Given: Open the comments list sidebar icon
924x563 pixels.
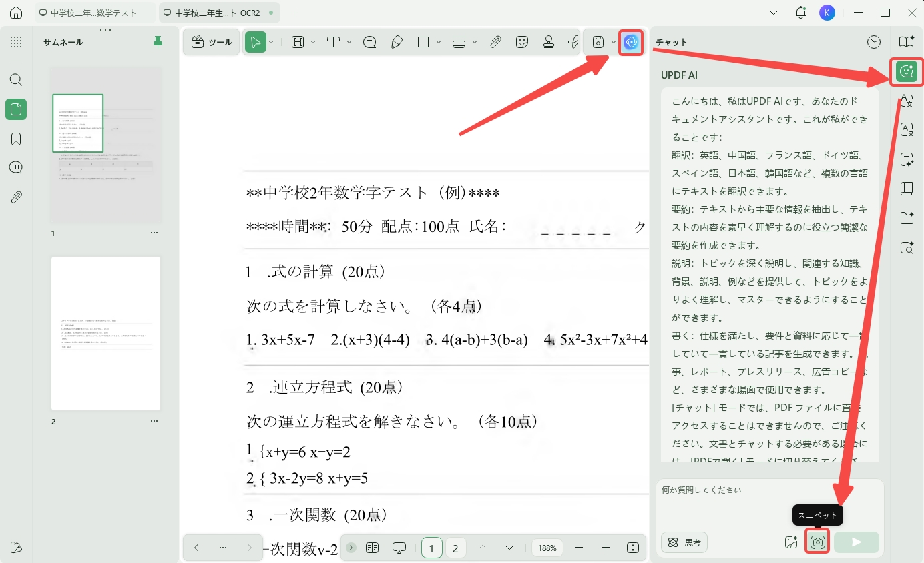Looking at the screenshot, I should [16, 167].
